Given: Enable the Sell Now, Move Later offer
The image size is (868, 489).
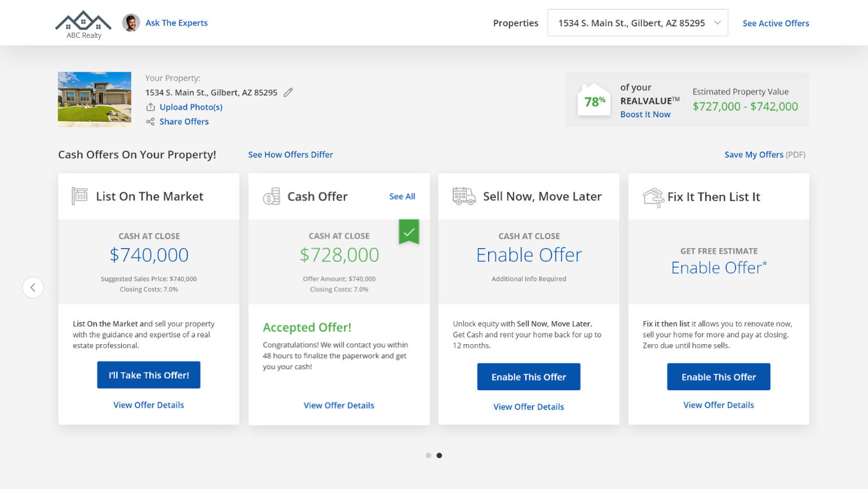Looking at the screenshot, I should (x=528, y=377).
